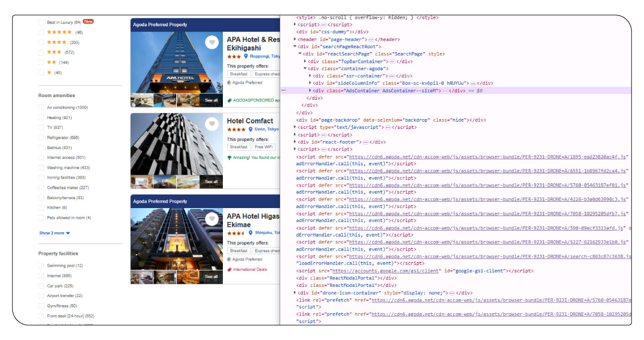Enable the Air conditioning filter checkbox
Screen dimensions: 644x340
pyautogui.click(x=41, y=106)
